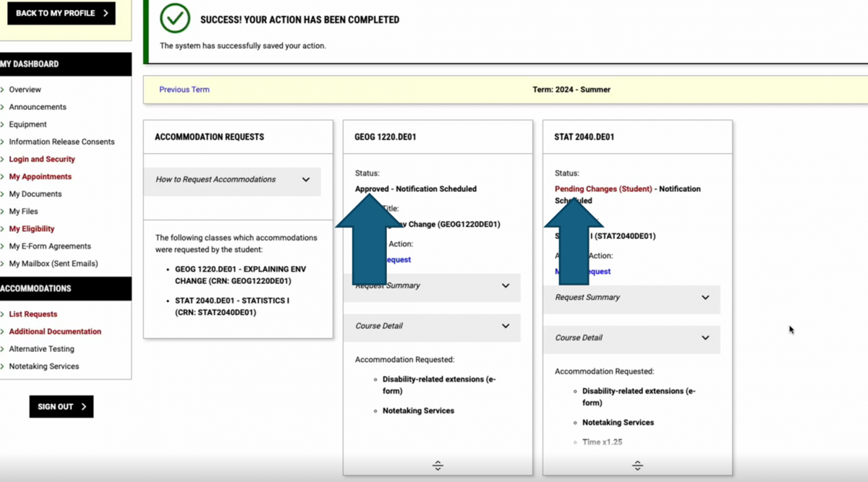Click the green success checkmark icon
The width and height of the screenshot is (868, 482).
click(174, 19)
